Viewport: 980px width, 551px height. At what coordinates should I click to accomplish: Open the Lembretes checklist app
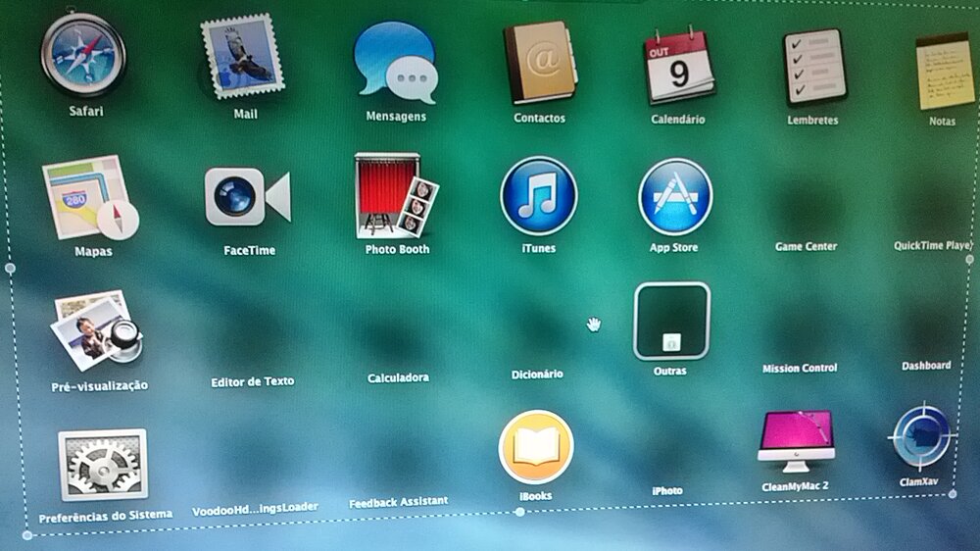point(813,68)
